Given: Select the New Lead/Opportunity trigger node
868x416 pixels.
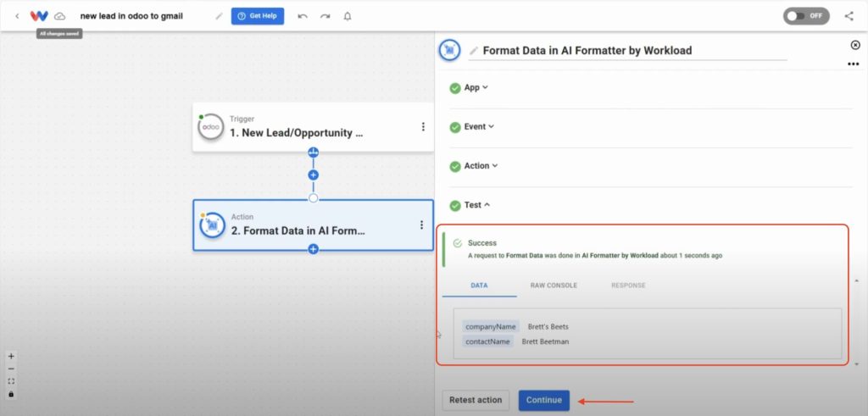Looking at the screenshot, I should (313, 127).
